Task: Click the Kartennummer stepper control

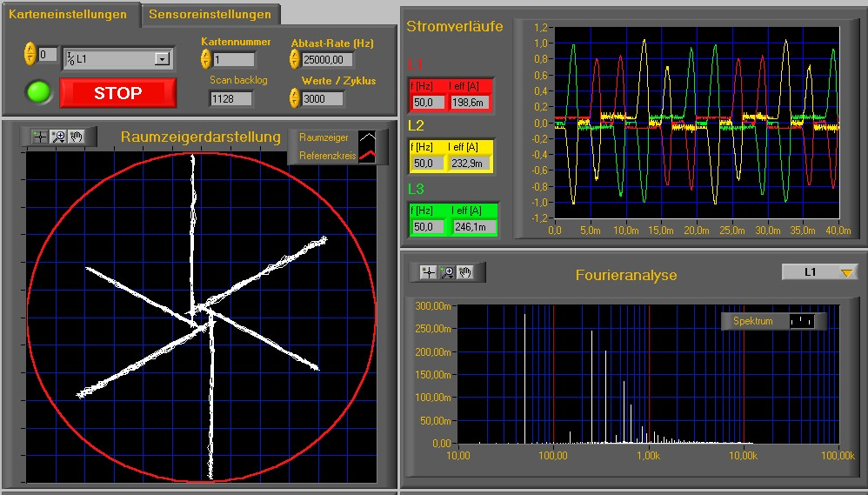Action: 205,59
